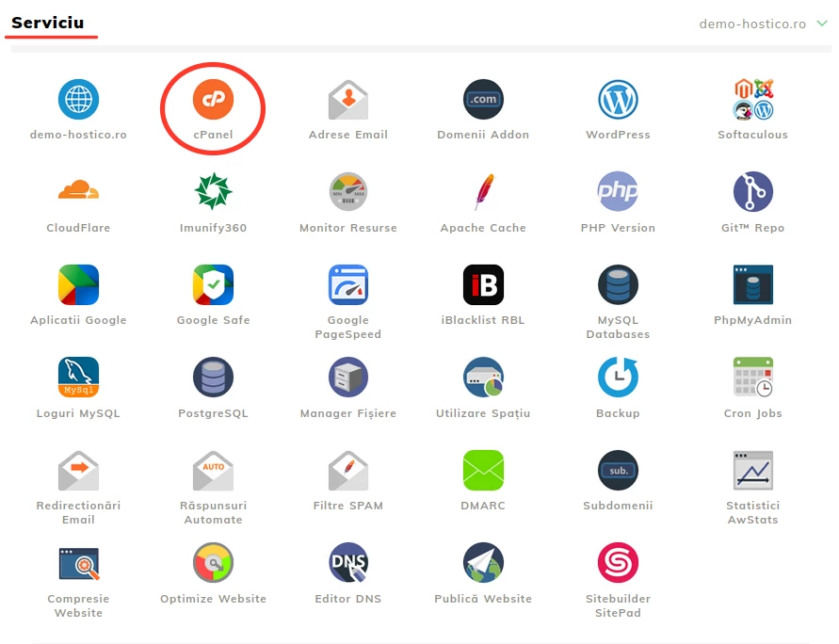Click the Adrese Email text label

(347, 135)
